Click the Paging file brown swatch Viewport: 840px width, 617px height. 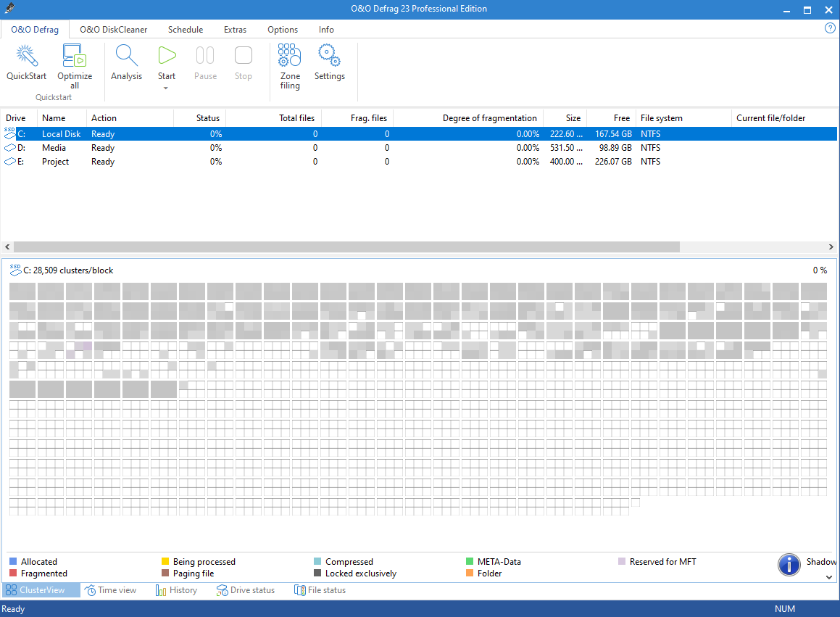[x=165, y=573]
